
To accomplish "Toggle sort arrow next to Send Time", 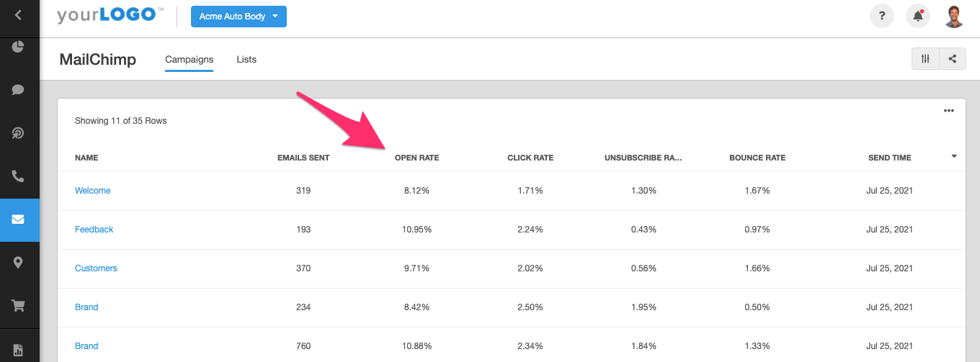I will 954,156.
